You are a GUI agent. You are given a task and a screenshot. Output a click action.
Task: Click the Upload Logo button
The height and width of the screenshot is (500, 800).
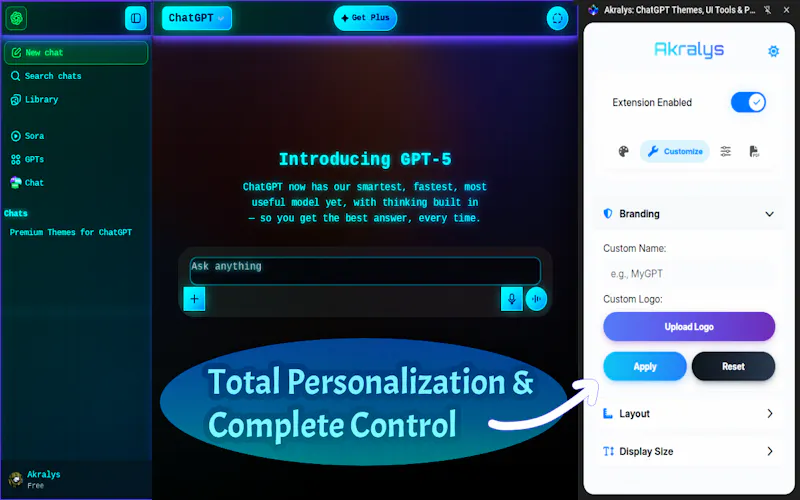[x=689, y=327]
